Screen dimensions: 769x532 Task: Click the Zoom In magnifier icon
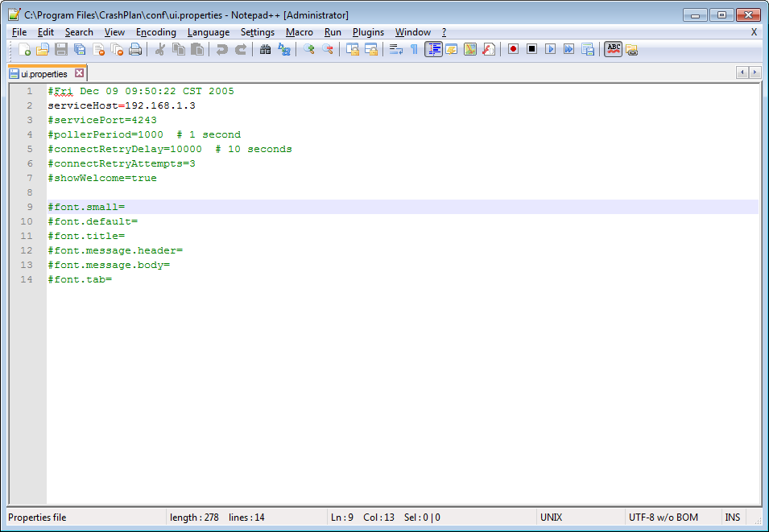[308, 50]
